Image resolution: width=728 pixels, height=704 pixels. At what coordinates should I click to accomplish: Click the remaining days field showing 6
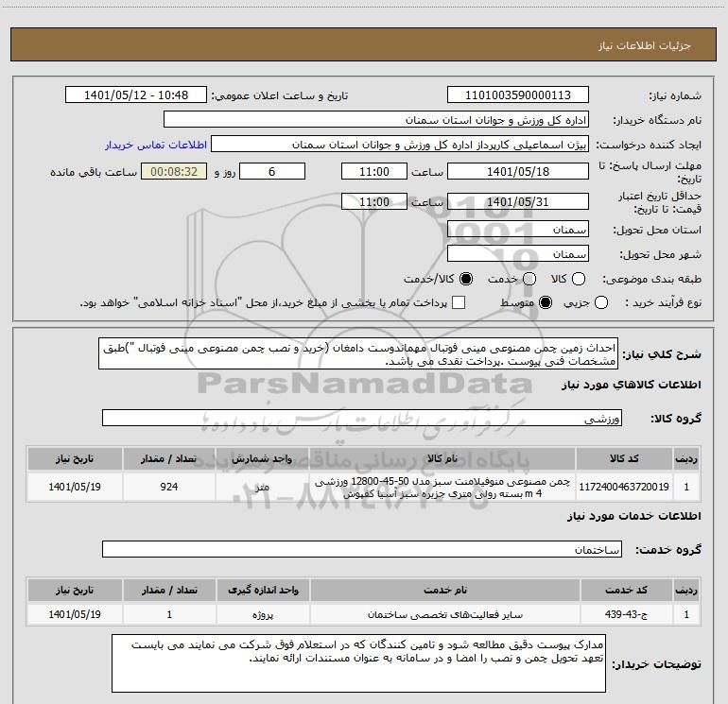tap(272, 171)
